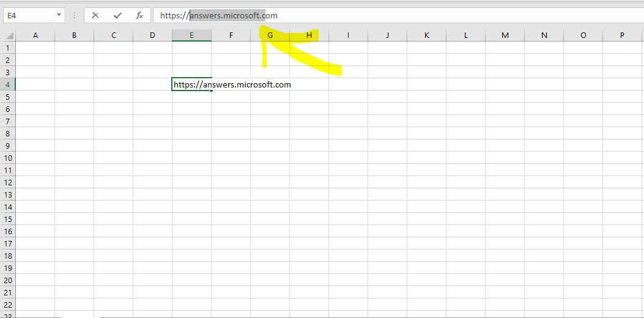
Task: Select row 19 header
Action: pyautogui.click(x=7, y=268)
